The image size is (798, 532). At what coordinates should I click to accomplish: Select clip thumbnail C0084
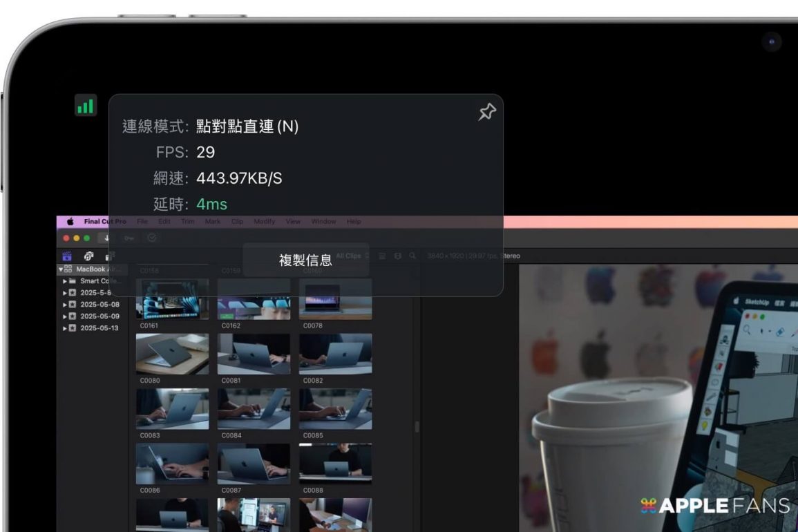pyautogui.click(x=254, y=409)
